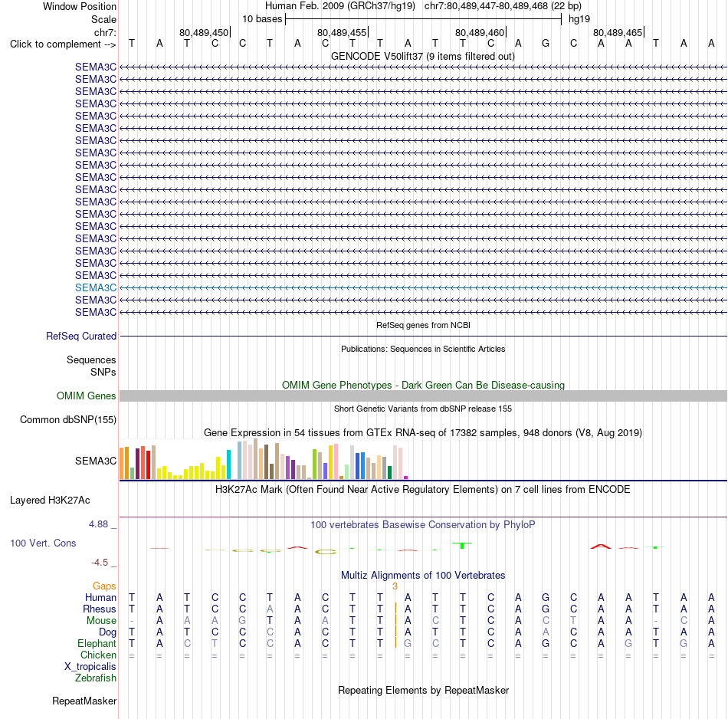Click the G base in reference sequence row
This screenshot has width=728, height=719.
(546, 44)
